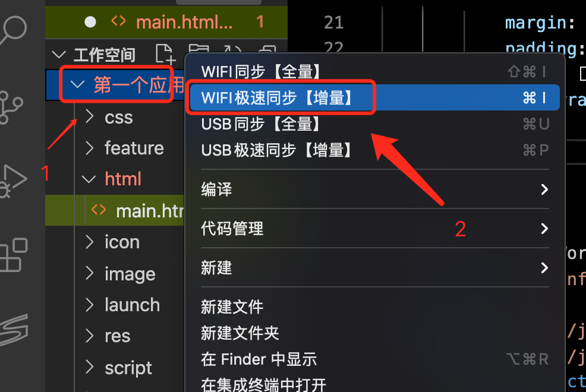Collapse the 工作空间 section chevron
The width and height of the screenshot is (586, 392).
pyautogui.click(x=59, y=55)
